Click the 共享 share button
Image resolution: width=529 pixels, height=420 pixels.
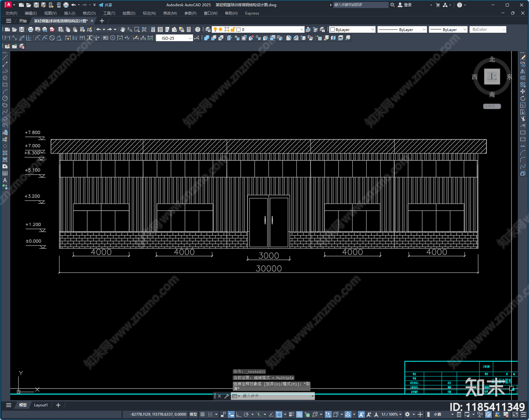[x=105, y=5]
